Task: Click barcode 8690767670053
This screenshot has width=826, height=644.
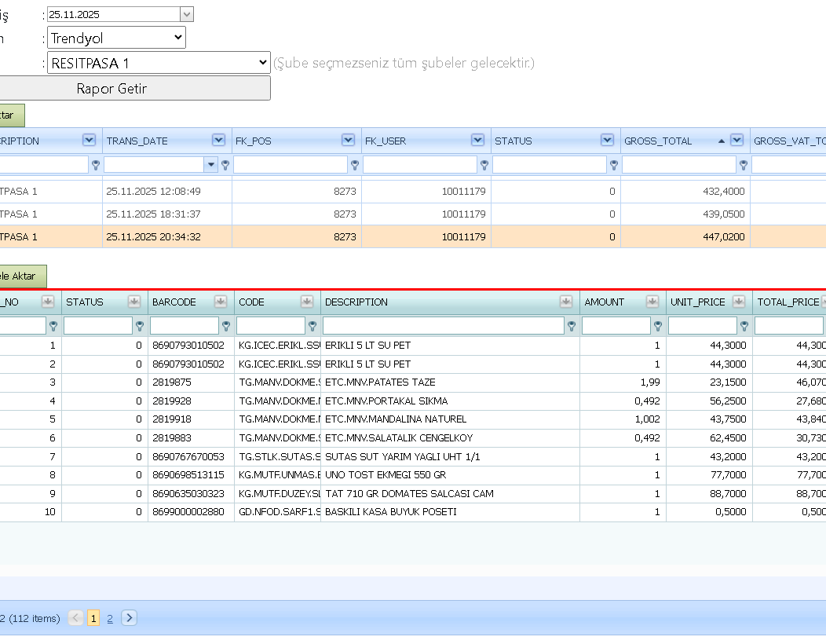Action: [188, 457]
